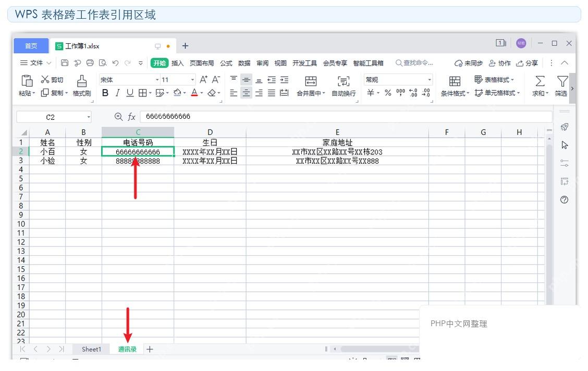This screenshot has width=588, height=371.
Task: Undo the last action
Action: [116, 63]
